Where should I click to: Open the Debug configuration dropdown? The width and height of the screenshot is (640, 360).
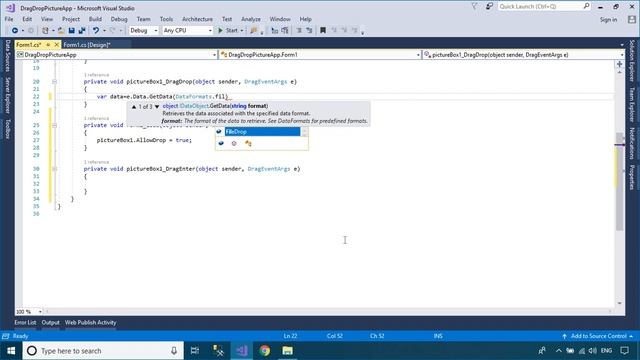pyautogui.click(x=144, y=31)
